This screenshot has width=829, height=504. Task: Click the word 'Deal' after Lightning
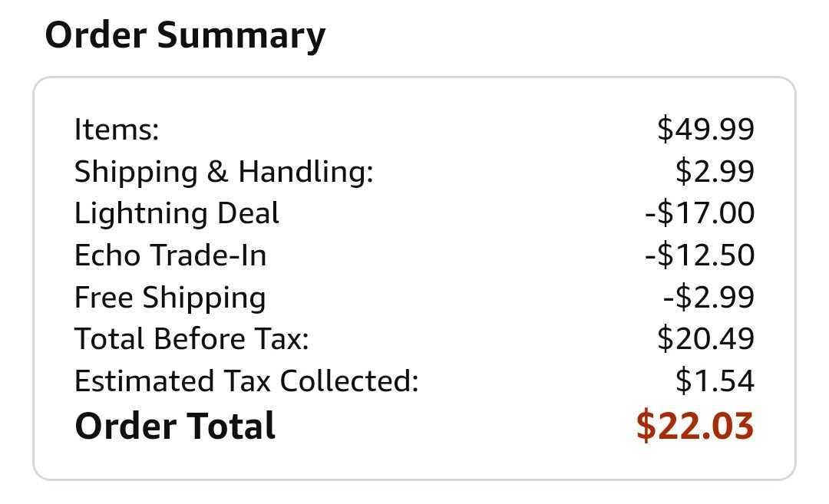point(248,212)
